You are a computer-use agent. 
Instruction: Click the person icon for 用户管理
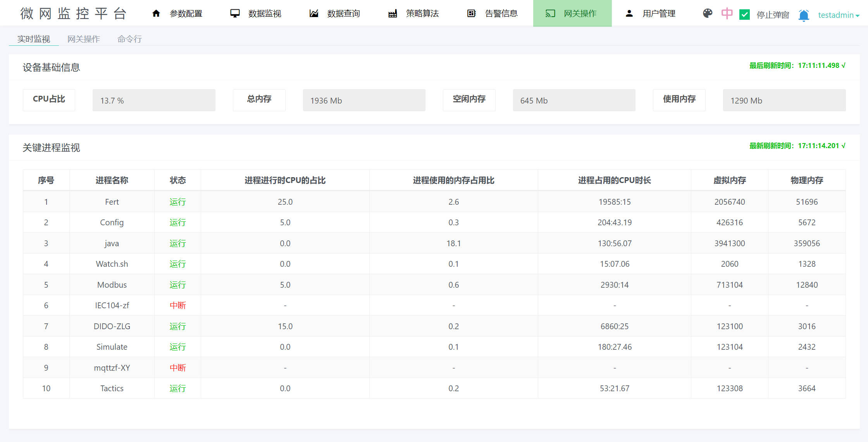tap(629, 14)
